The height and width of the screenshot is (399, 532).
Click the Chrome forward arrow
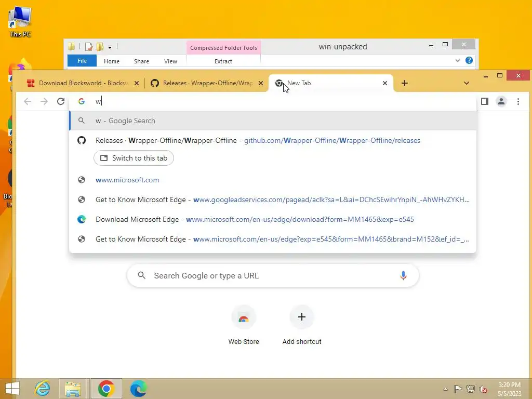click(x=44, y=101)
